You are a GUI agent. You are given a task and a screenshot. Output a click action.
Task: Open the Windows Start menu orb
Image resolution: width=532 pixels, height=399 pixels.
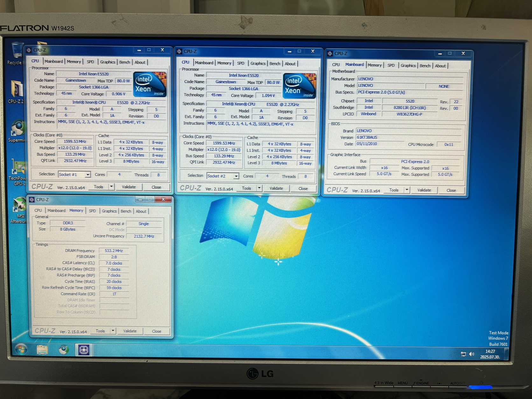21,349
